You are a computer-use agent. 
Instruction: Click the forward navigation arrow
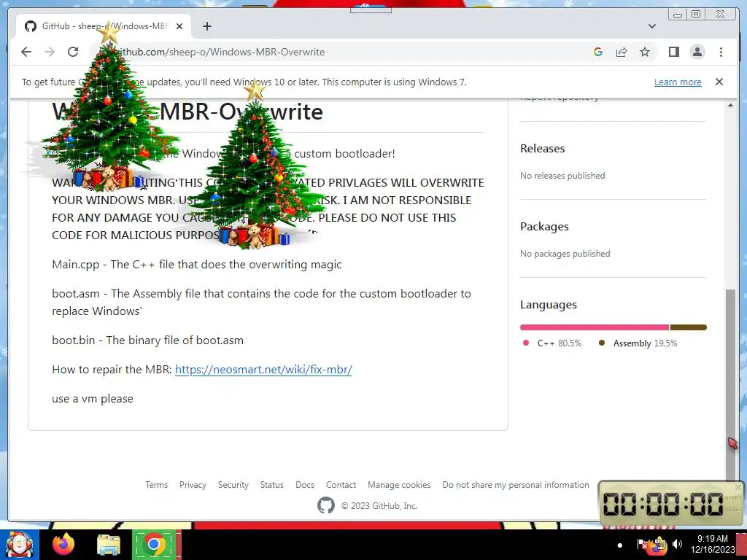pyautogui.click(x=50, y=52)
